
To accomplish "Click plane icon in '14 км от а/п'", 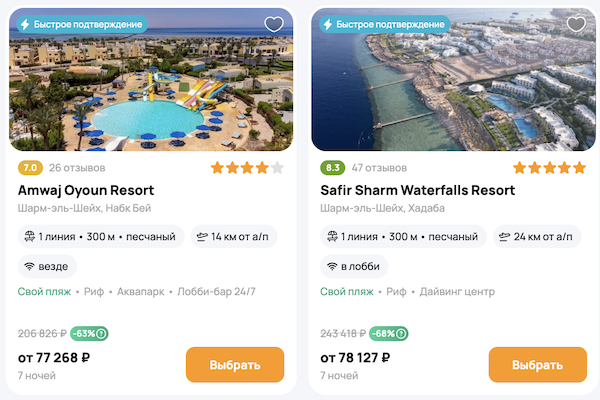I will pyautogui.click(x=202, y=237).
